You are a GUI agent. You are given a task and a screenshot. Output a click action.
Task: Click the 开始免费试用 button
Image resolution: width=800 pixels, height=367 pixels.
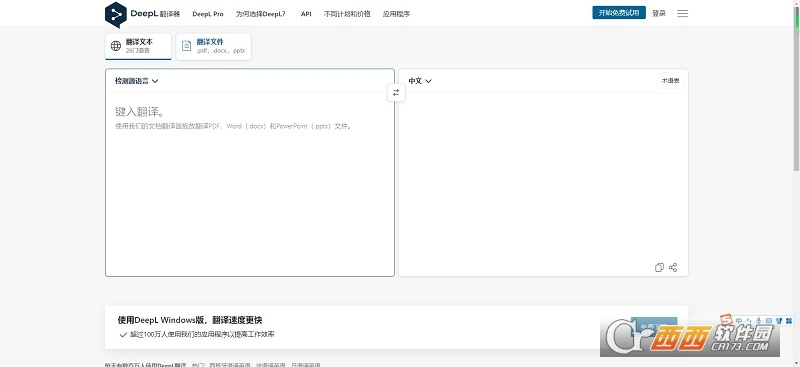(x=619, y=13)
